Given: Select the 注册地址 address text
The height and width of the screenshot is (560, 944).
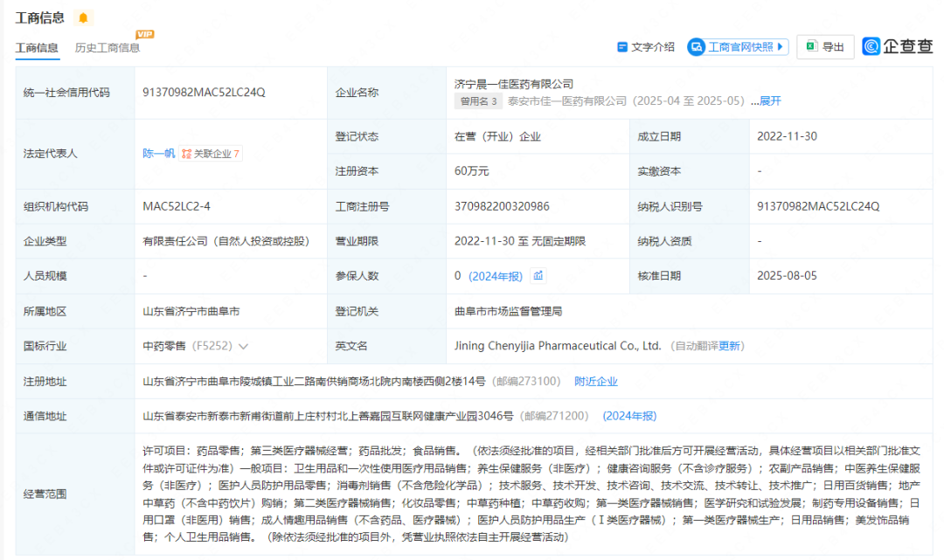Looking at the screenshot, I should pos(314,382).
